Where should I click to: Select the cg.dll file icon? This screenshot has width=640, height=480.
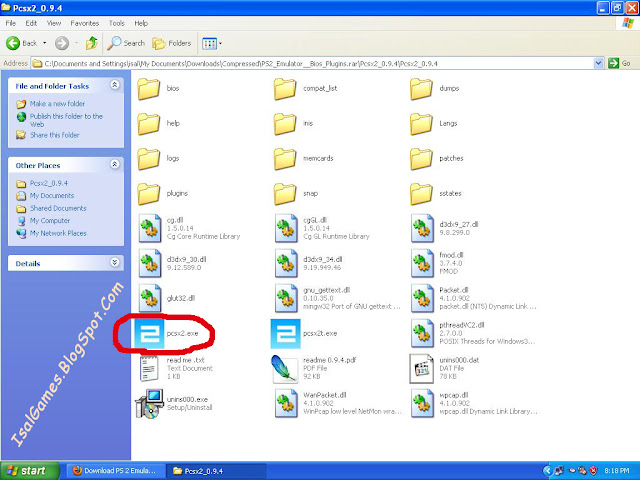pyautogui.click(x=150, y=228)
